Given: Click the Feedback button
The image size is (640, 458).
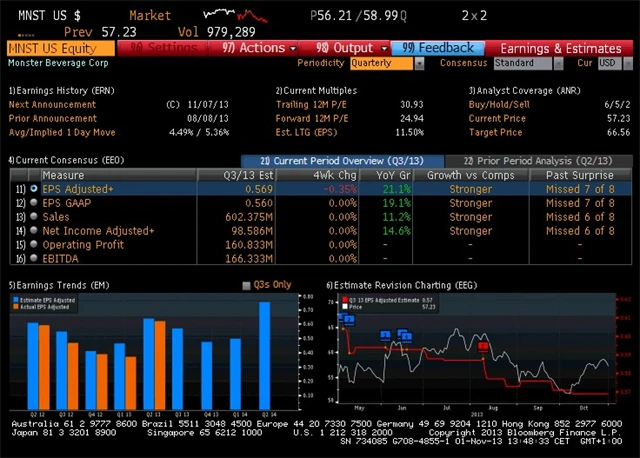Looking at the screenshot, I should 439,48.
